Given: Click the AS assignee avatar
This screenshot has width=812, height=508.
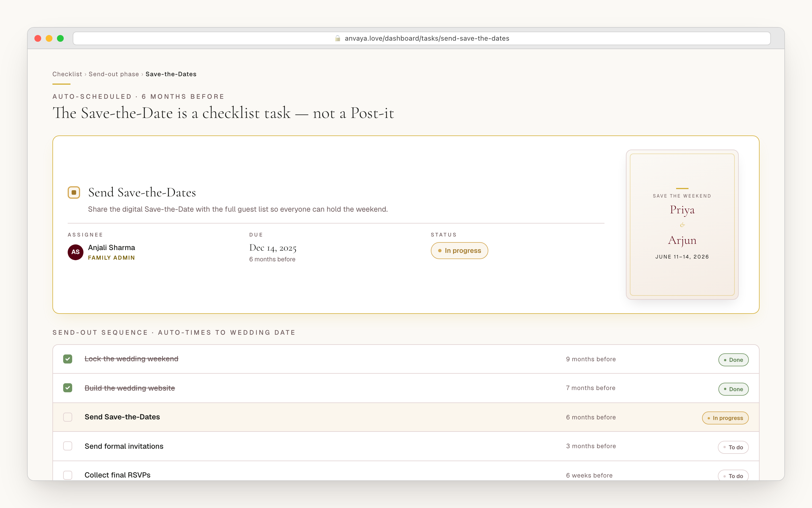Looking at the screenshot, I should pyautogui.click(x=76, y=252).
